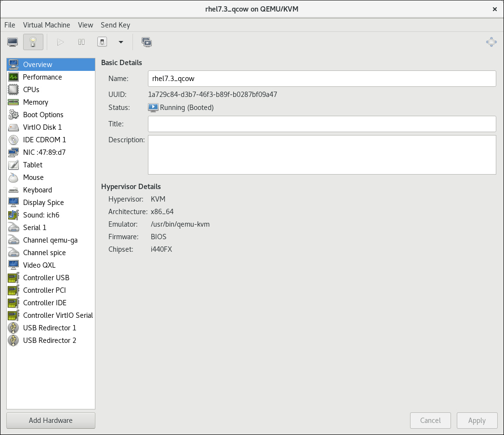Screen dimensions: 504x435
Task: Open the manage VM snapshots view
Action: coord(146,42)
